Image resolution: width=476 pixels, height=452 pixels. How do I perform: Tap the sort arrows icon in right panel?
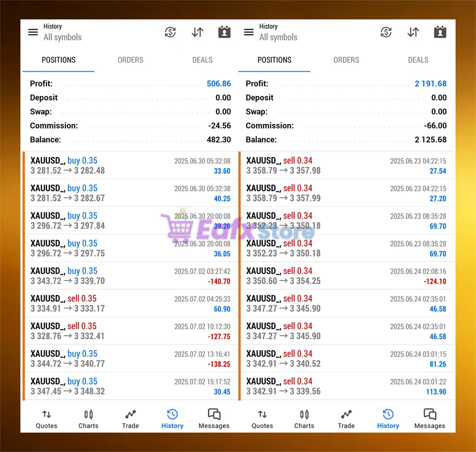[413, 32]
